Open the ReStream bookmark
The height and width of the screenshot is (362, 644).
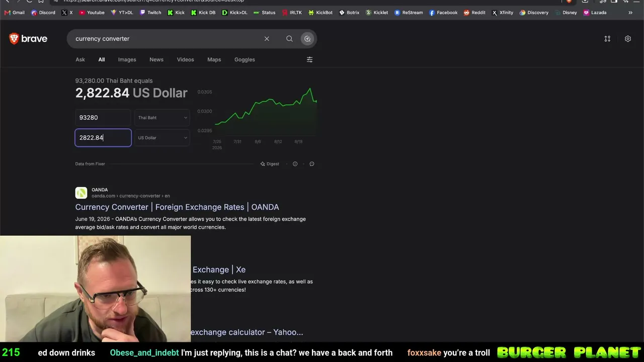click(x=409, y=13)
